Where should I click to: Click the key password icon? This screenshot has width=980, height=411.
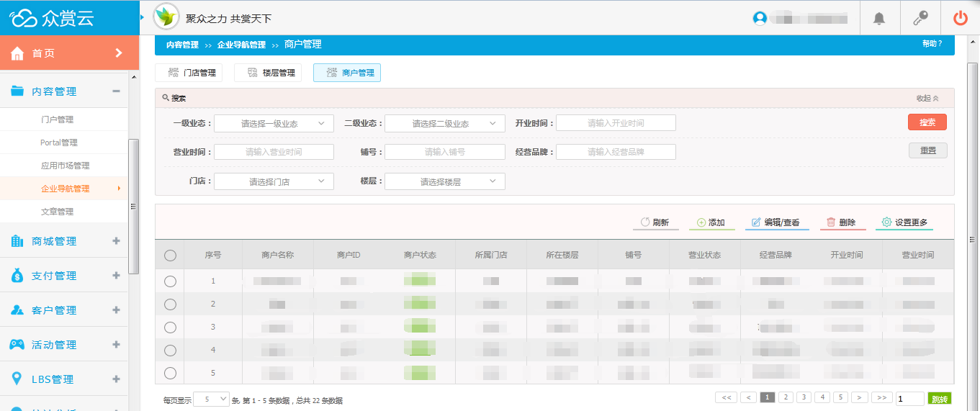920,19
